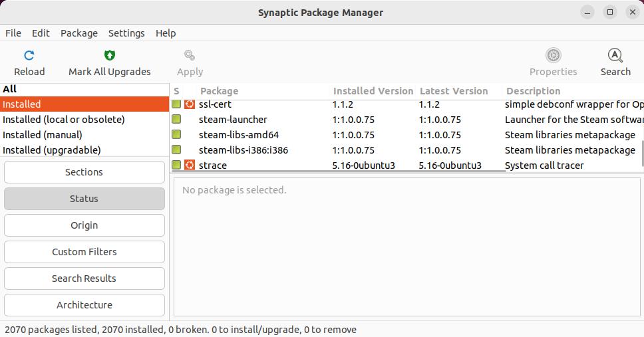Image resolution: width=644 pixels, height=337 pixels.
Task: Open the Custom Filters view
Action: [x=84, y=252]
